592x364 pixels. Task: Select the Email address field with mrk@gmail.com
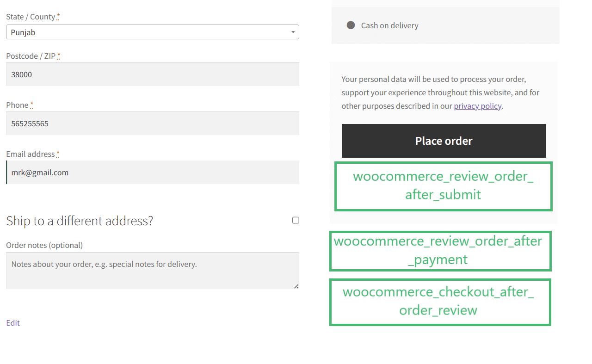(152, 173)
